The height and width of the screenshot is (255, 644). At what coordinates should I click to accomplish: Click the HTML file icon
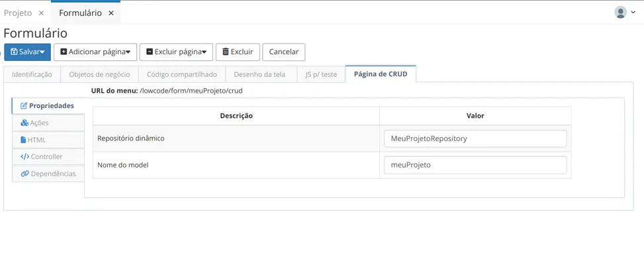point(23,140)
